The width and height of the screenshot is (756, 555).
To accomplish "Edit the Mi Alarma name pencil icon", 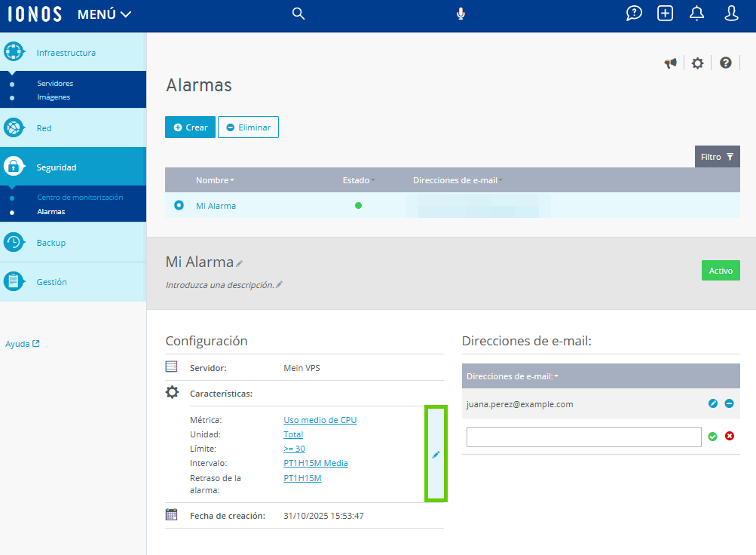I will 239,262.
